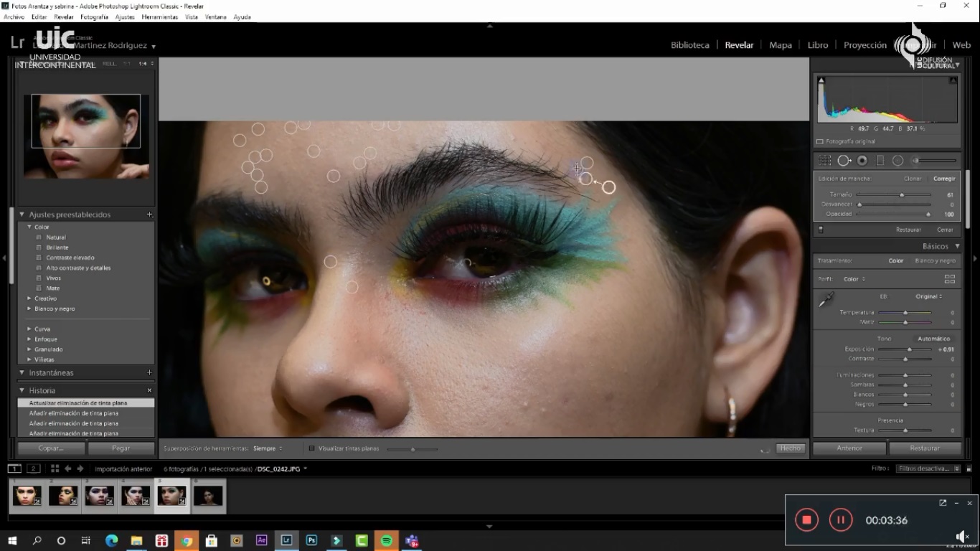Go forward with filmstrip right arrow
This screenshot has height=551, width=980.
79,468
